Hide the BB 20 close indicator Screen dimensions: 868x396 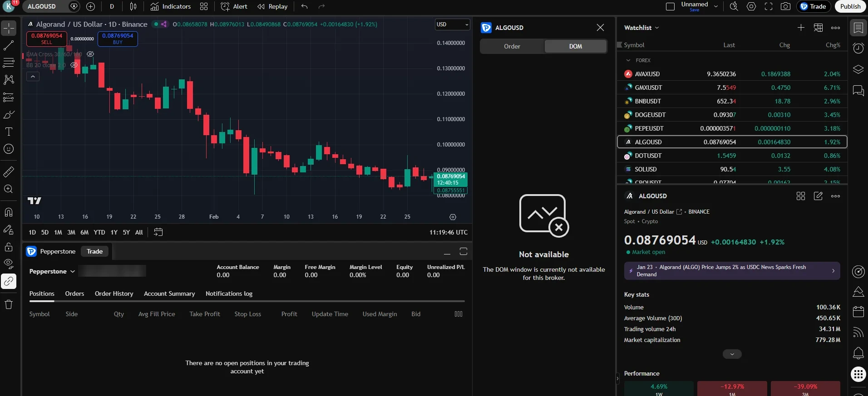pos(74,65)
